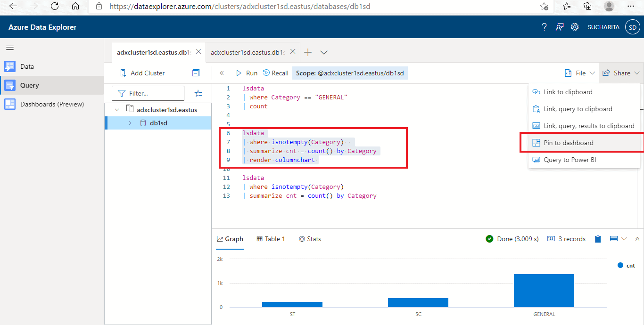
Task: Open Dashboards (Preview) in the sidebar
Action: tap(52, 104)
